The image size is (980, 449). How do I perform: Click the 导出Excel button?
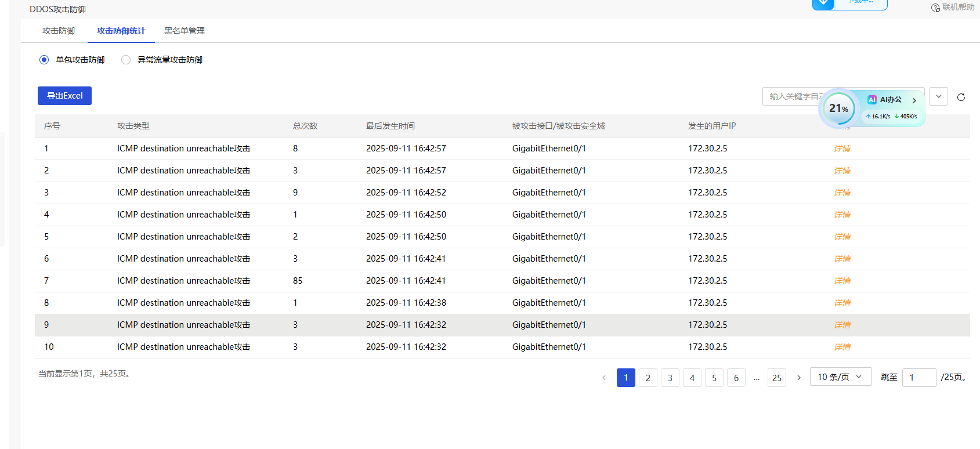tap(64, 96)
